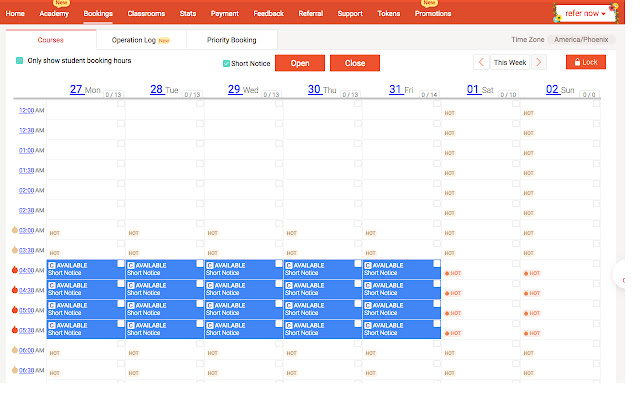
Task: Select Wednesday 04:00 AM AVAILABLE slot
Action: [x=244, y=269]
